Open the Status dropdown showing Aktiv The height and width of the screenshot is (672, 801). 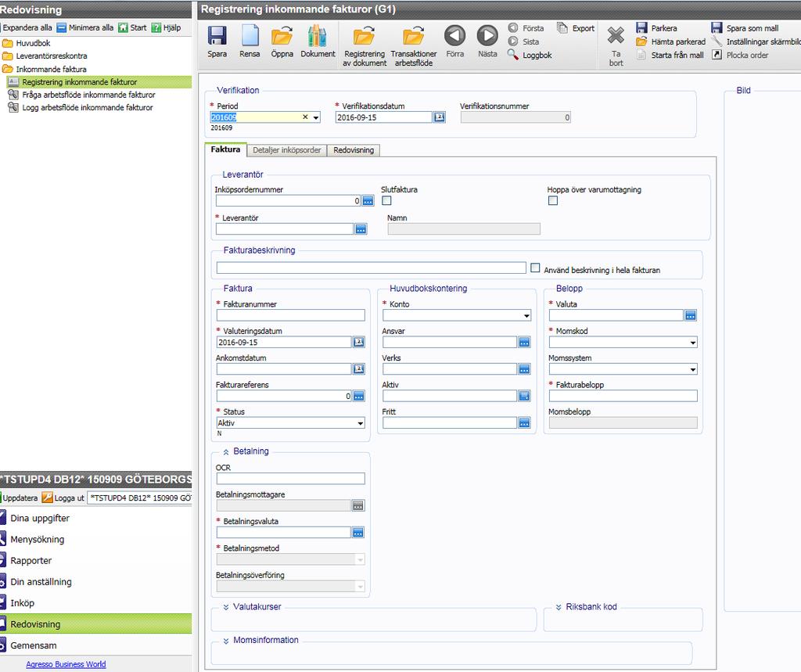361,423
